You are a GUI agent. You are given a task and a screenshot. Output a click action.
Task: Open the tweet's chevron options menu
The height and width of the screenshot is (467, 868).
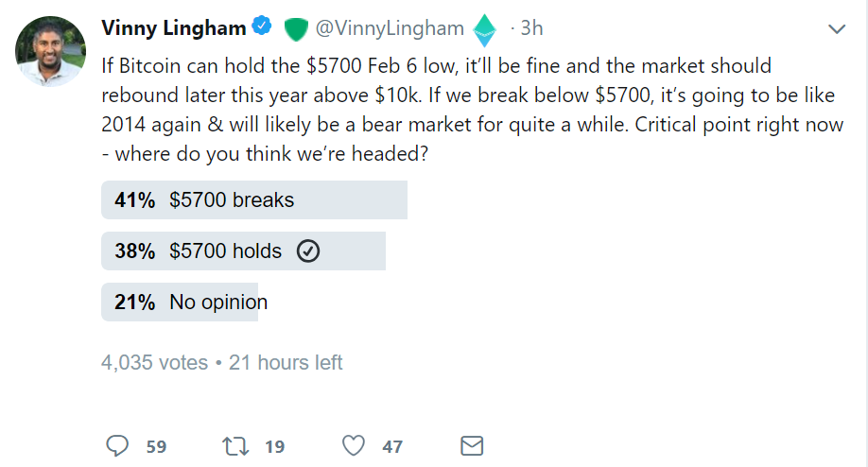coord(837,29)
